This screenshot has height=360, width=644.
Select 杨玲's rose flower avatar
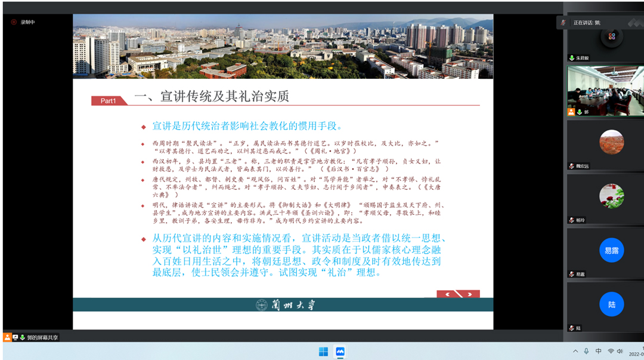tap(612, 196)
